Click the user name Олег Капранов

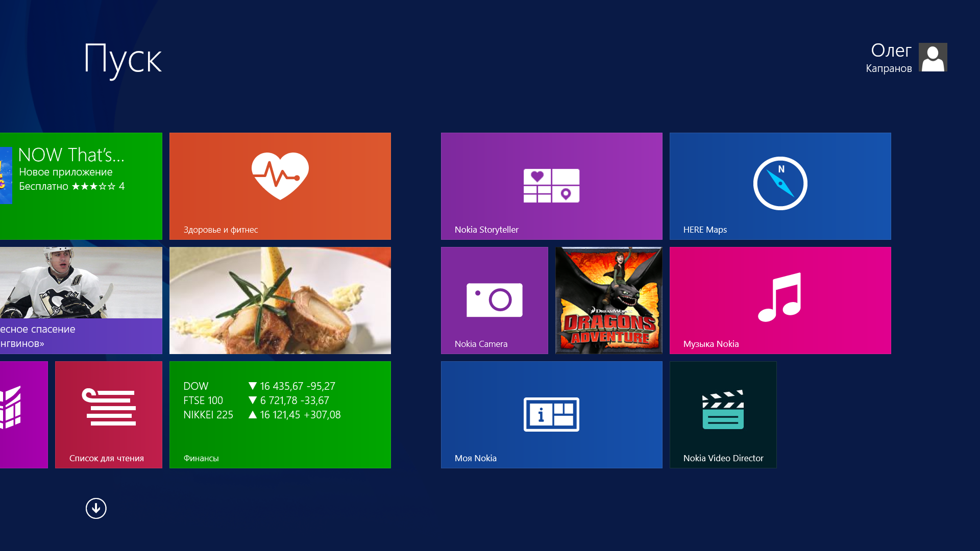889,58
